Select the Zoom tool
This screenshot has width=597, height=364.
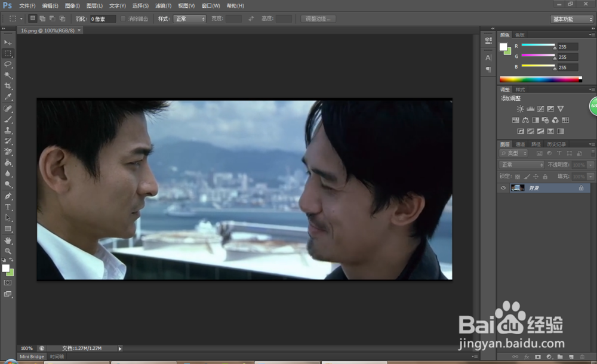click(8, 251)
